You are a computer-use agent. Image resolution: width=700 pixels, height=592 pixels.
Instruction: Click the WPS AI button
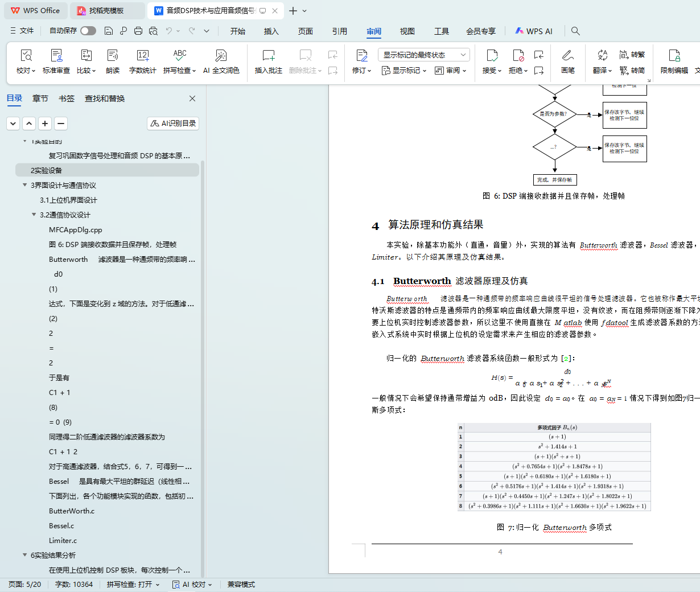(x=534, y=31)
